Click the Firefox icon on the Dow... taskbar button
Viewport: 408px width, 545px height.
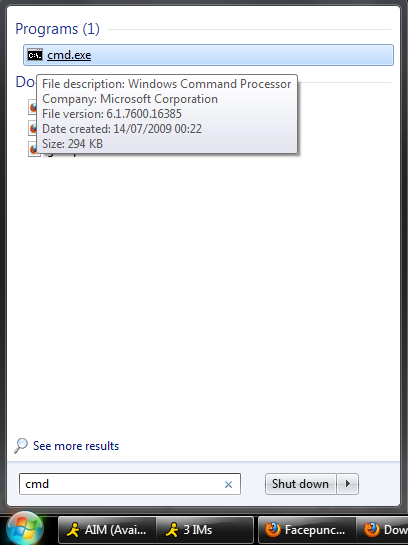click(372, 530)
